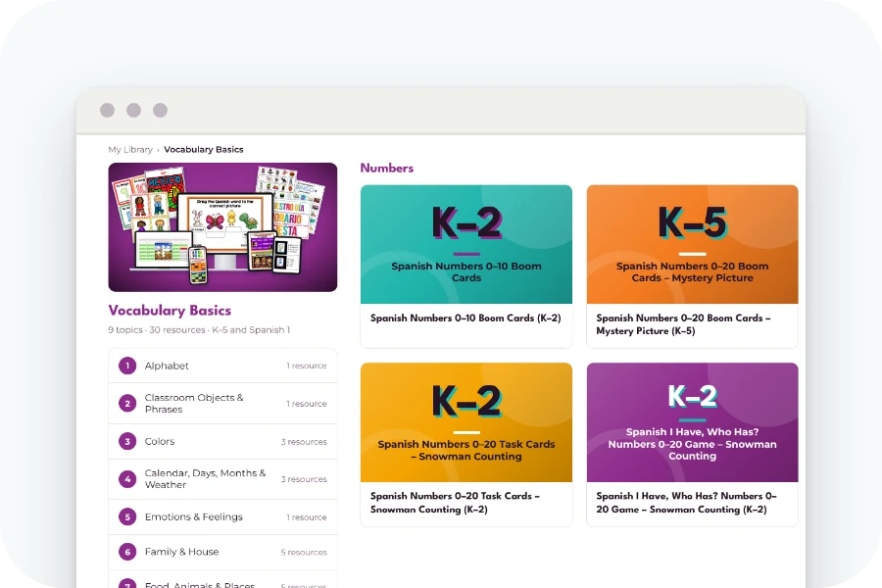Click the title Spanish Numbers 0–20 Task Cards – Snowman Counting (K–2)
The image size is (882, 588).
[455, 503]
